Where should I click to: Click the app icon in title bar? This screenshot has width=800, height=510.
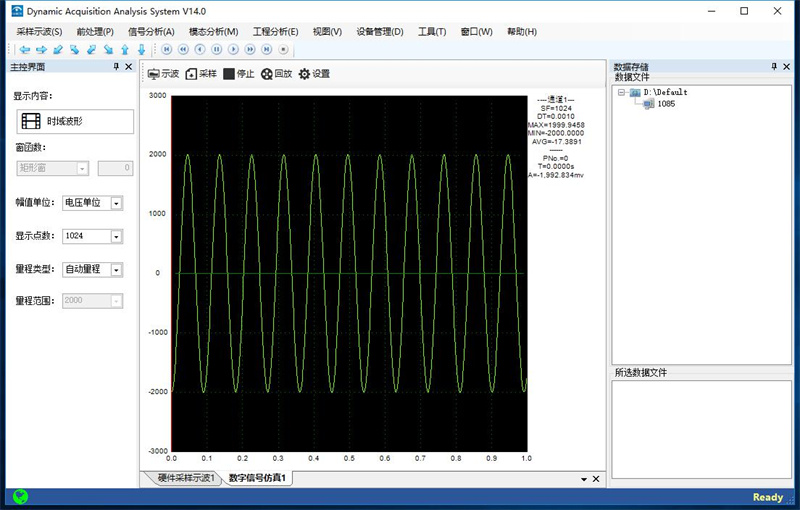[17, 11]
